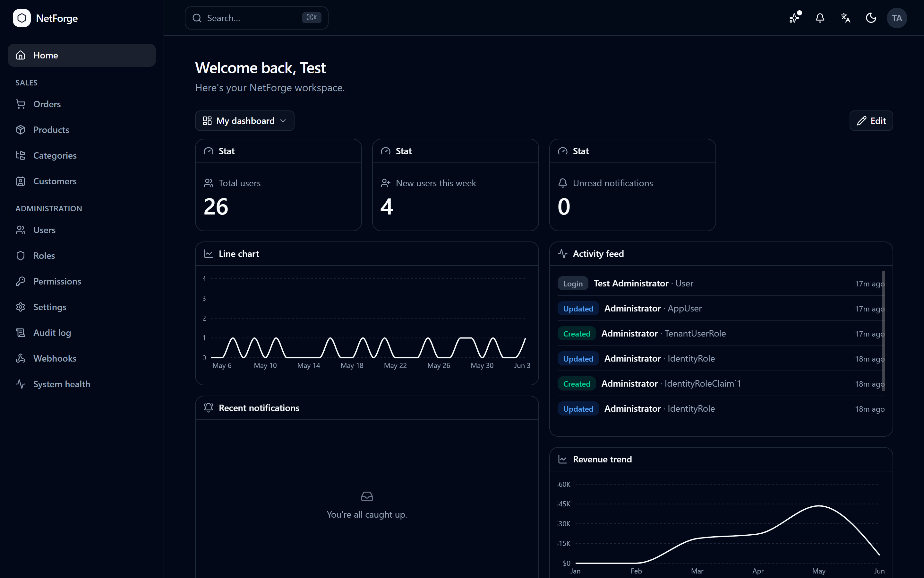Click the Activity feed scrollbar
The width and height of the screenshot is (924, 578).
tap(884, 331)
